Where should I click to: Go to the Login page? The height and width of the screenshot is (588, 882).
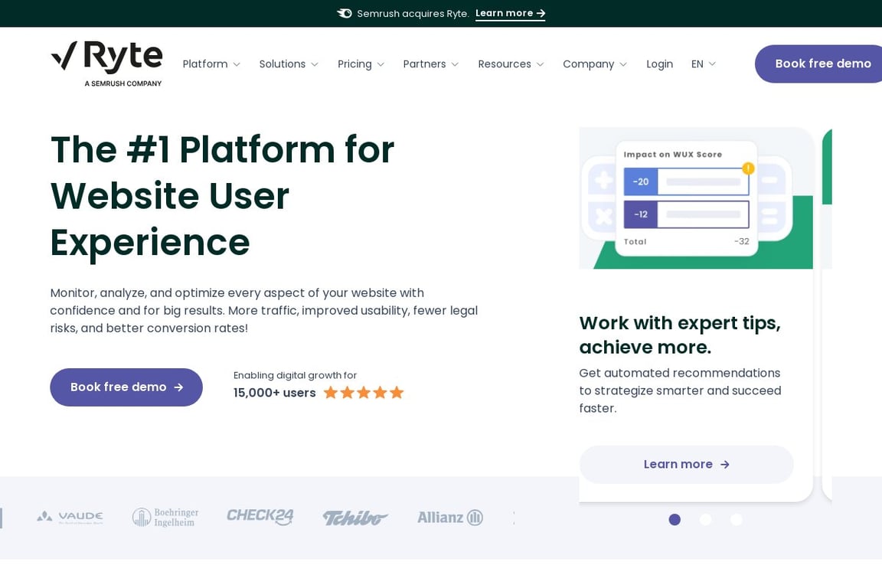[659, 64]
